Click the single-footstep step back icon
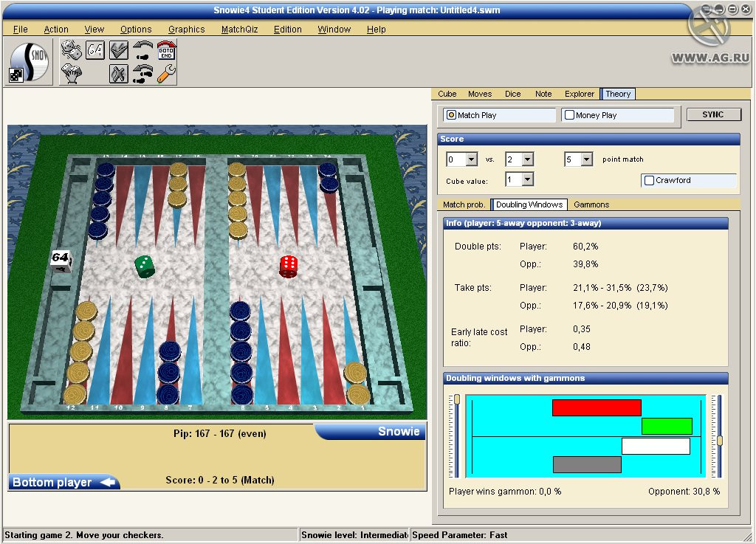756x544 pixels. point(142,50)
